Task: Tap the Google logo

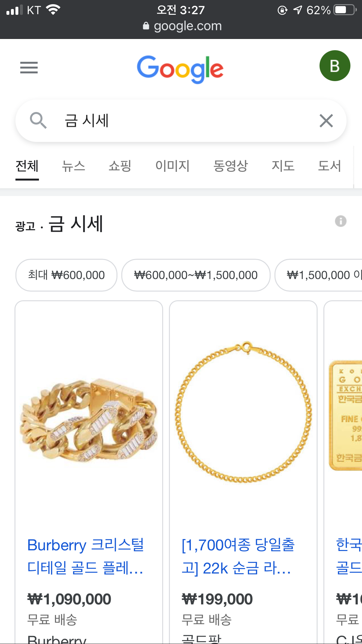Action: tap(180, 69)
